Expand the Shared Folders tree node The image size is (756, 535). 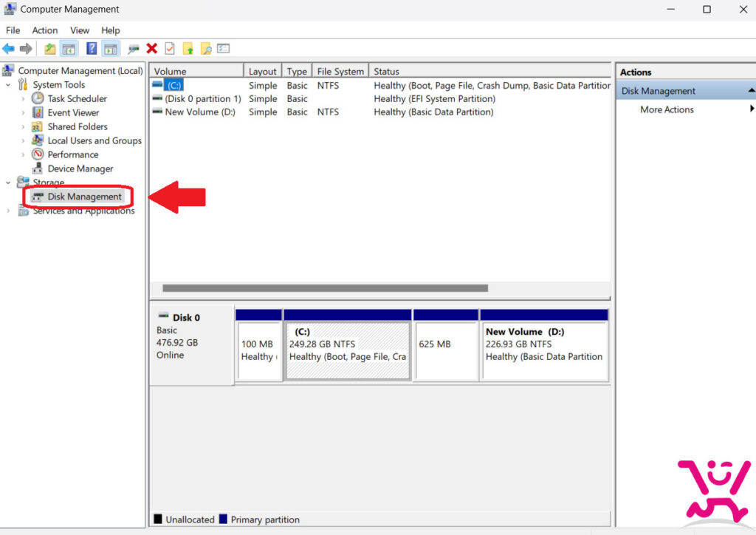coord(23,127)
